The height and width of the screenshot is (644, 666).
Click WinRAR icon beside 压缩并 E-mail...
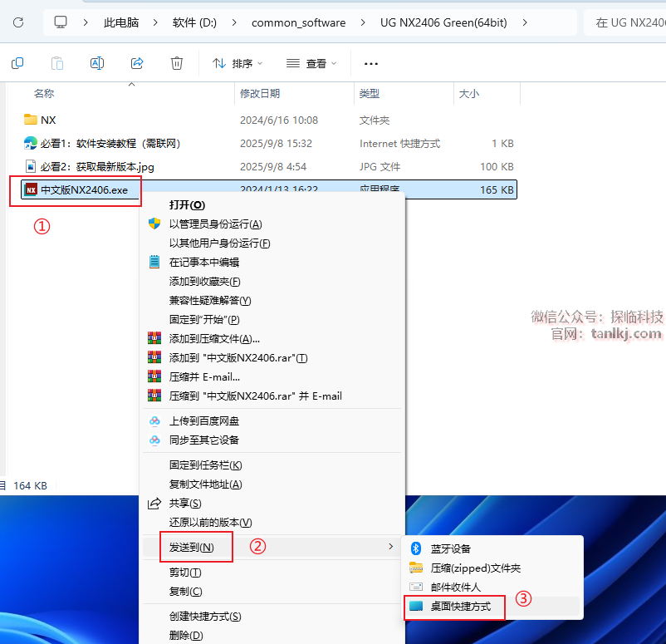154,376
